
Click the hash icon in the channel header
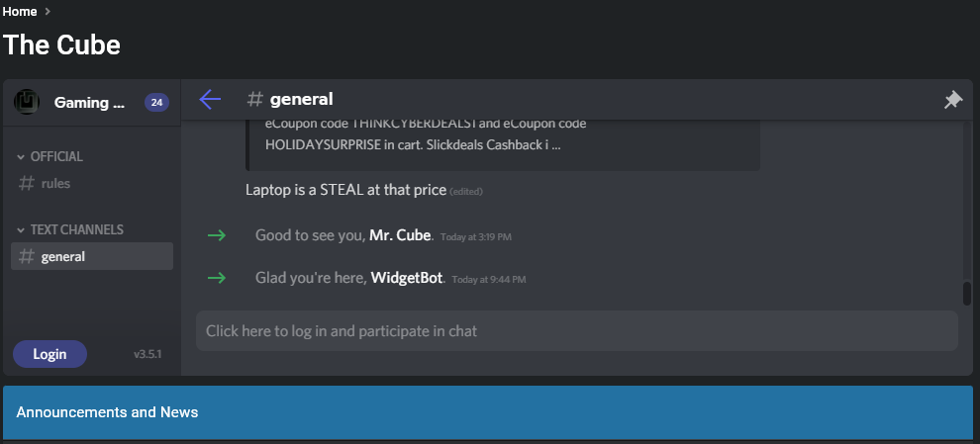254,99
